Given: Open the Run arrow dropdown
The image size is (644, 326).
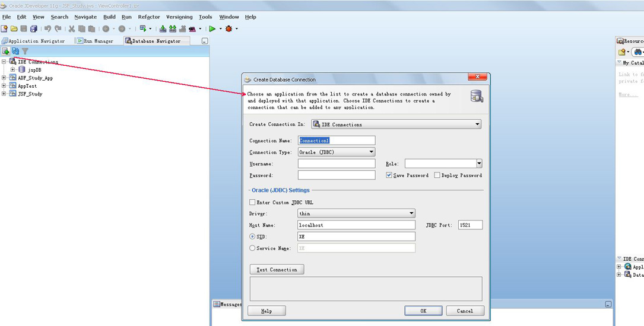Looking at the screenshot, I should [x=221, y=28].
